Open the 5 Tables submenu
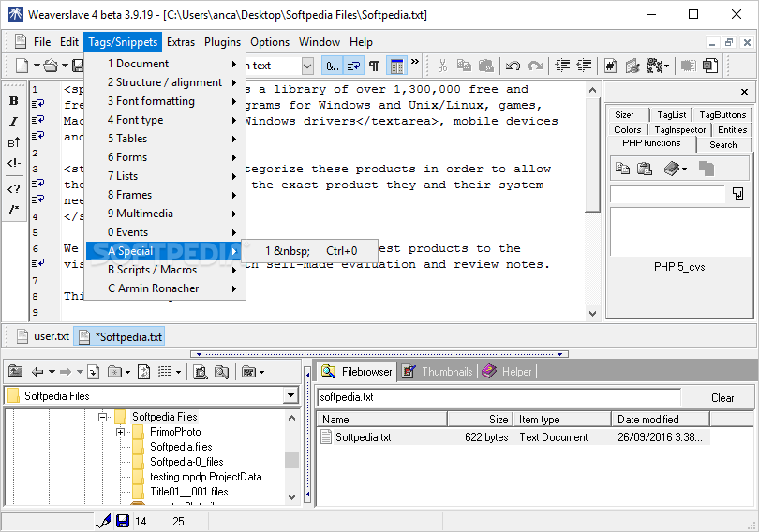Viewport: 759px width, 532px height. [165, 139]
